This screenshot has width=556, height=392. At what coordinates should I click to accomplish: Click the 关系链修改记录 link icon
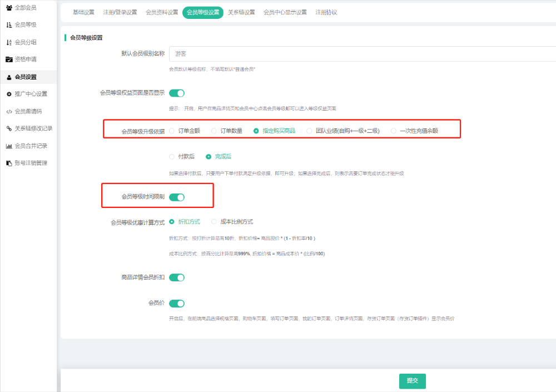click(9, 128)
